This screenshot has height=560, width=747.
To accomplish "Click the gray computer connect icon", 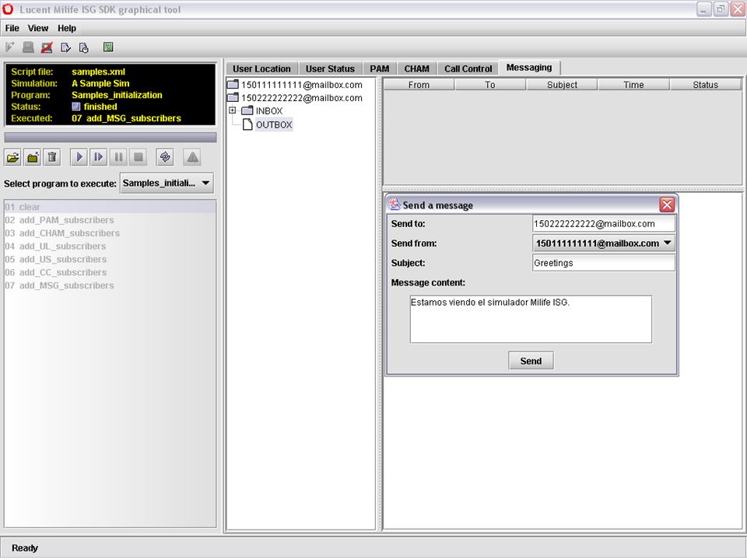I will (28, 47).
